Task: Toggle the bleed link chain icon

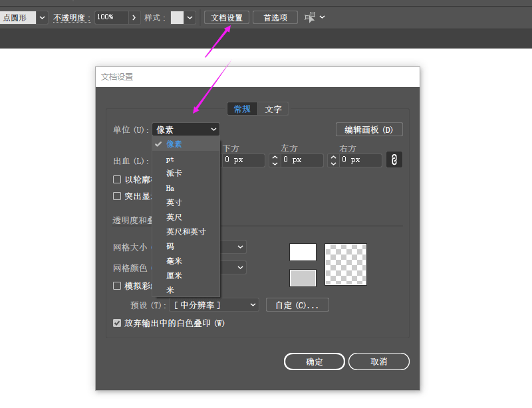Action: point(394,159)
